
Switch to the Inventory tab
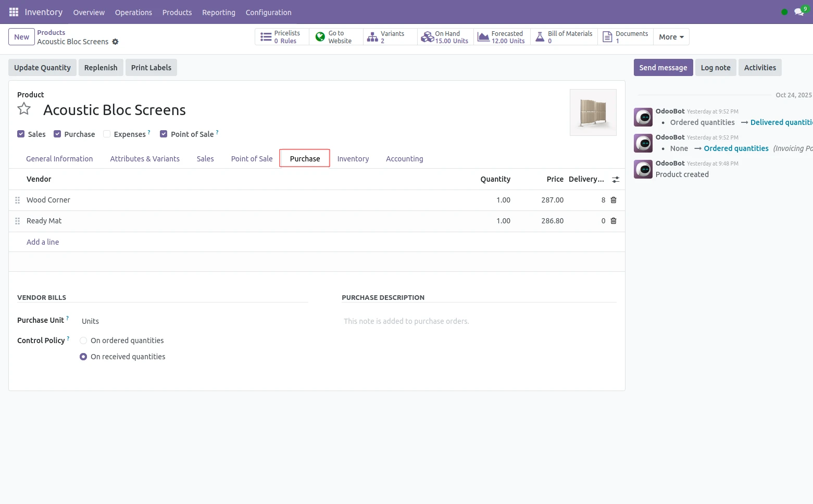click(353, 159)
